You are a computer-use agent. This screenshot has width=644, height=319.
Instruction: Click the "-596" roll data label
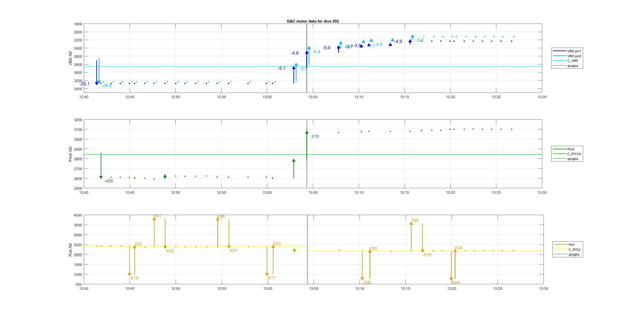tap(366, 283)
